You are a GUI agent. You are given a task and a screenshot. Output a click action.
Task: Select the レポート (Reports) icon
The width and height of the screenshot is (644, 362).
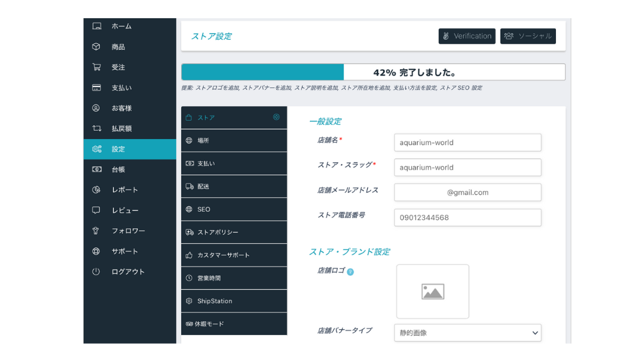tap(96, 190)
